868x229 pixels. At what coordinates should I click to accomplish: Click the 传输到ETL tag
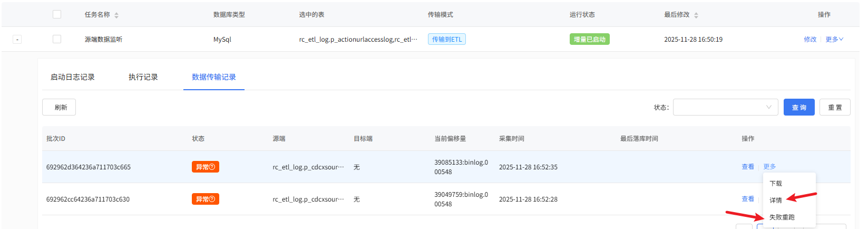447,39
